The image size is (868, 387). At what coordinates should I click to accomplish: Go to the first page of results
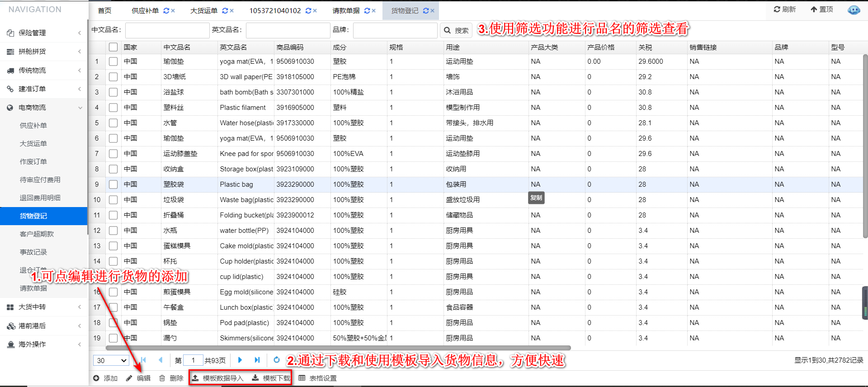pyautogui.click(x=143, y=360)
